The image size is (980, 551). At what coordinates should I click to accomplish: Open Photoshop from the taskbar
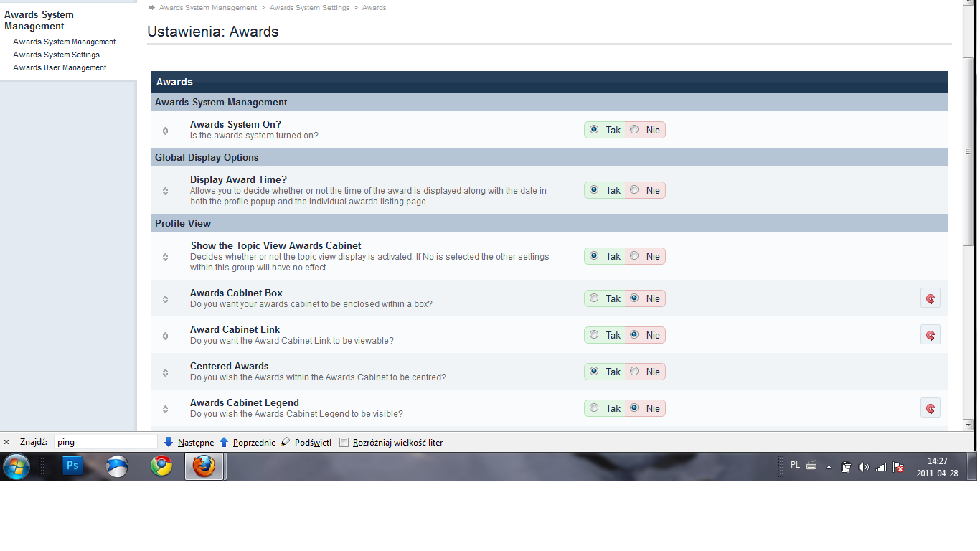tap(72, 466)
